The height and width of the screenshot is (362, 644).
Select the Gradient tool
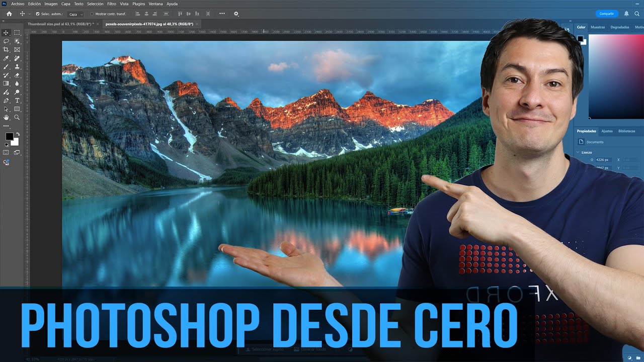[6, 83]
